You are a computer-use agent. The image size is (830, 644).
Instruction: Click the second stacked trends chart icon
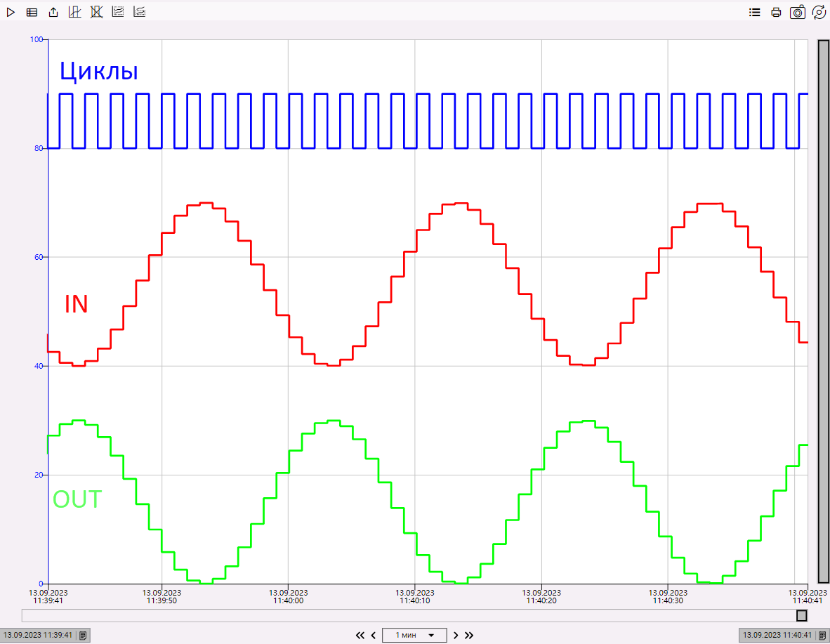tap(140, 12)
